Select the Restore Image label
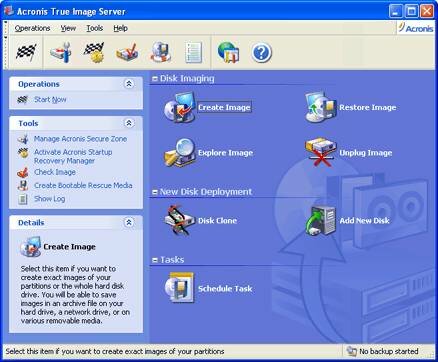 point(368,107)
